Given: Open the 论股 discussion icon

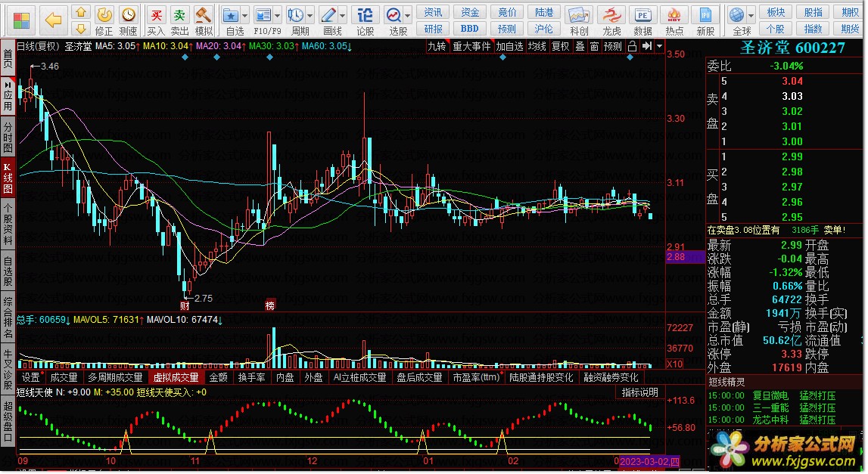Looking at the screenshot, I should point(365,15).
